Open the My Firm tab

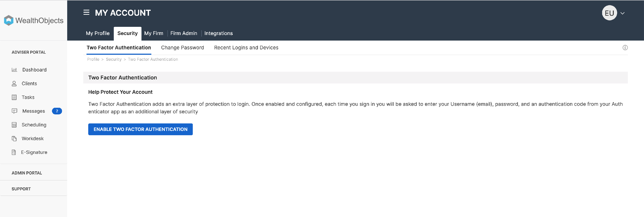click(x=154, y=33)
